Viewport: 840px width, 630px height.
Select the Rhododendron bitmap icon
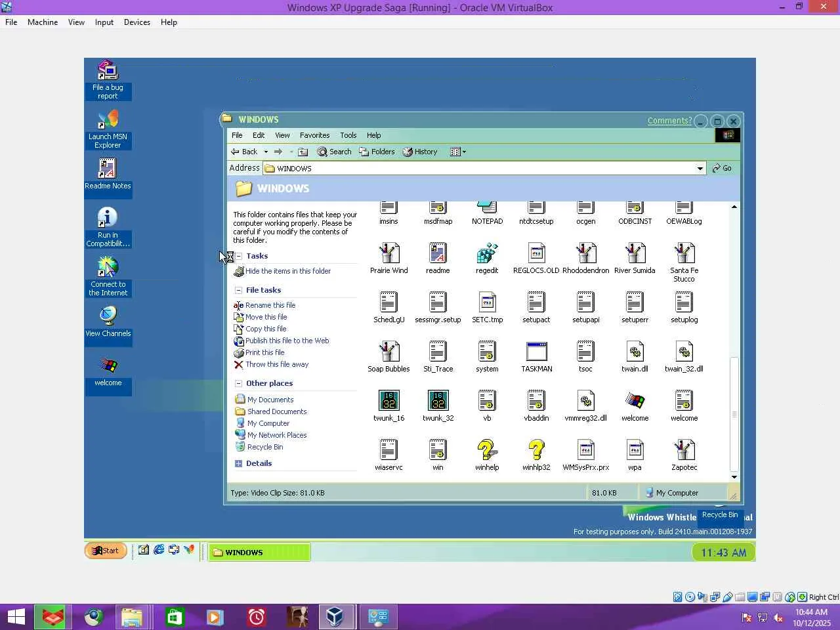(585, 253)
